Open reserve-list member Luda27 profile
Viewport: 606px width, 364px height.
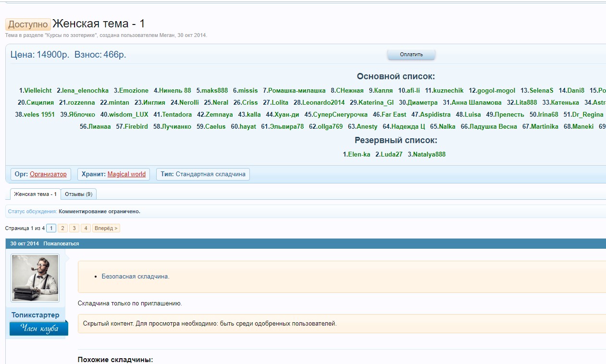pos(392,154)
